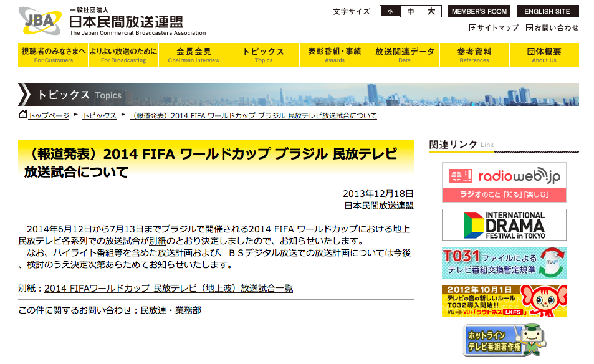The width and height of the screenshot is (594, 364).
Task: Open the Awards menu item
Action: [x=334, y=55]
